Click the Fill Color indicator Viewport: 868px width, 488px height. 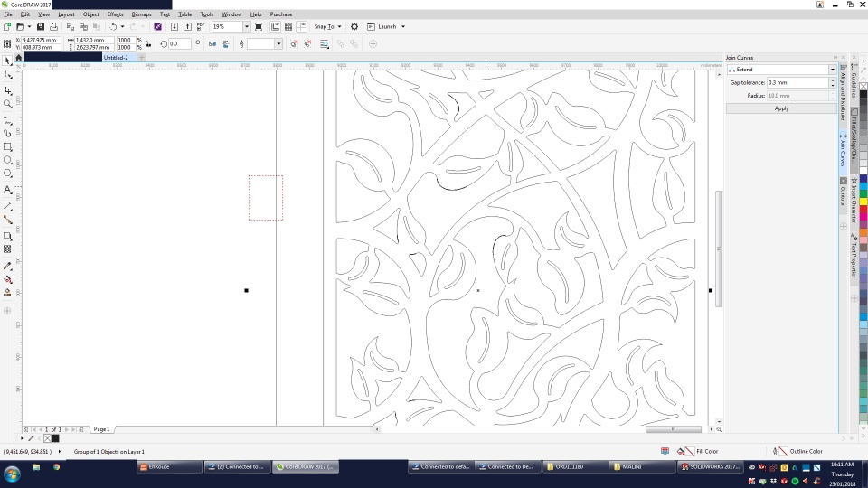point(697,452)
